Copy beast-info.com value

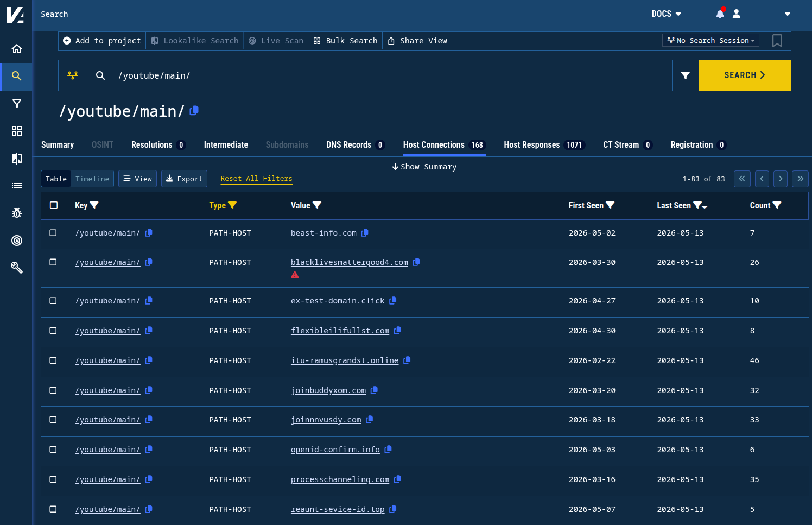[x=365, y=233]
